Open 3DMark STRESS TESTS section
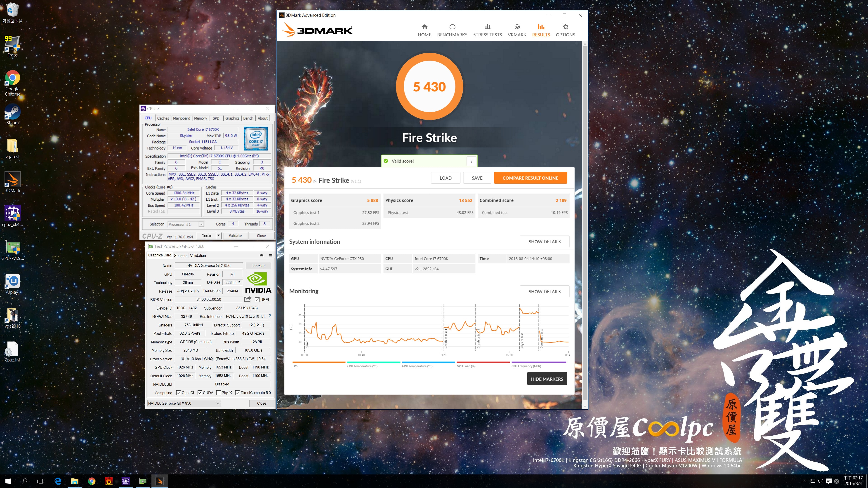This screenshot has height=488, width=868. [487, 30]
